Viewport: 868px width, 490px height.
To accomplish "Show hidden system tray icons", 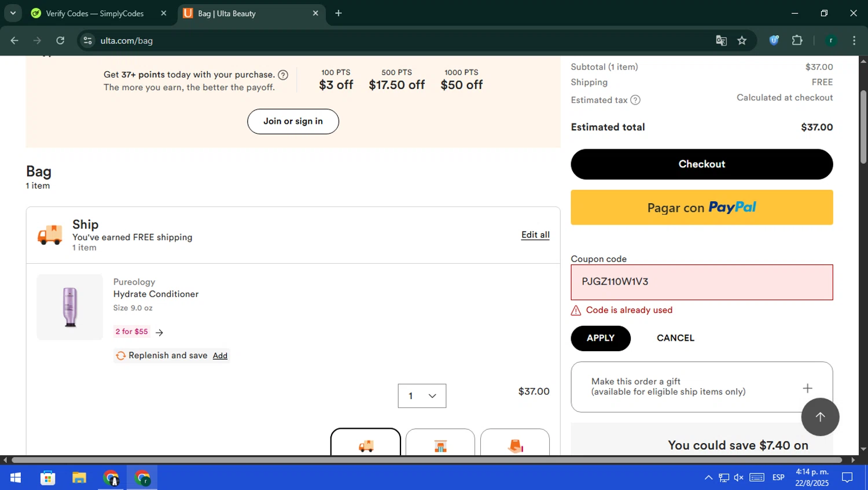I will (708, 478).
